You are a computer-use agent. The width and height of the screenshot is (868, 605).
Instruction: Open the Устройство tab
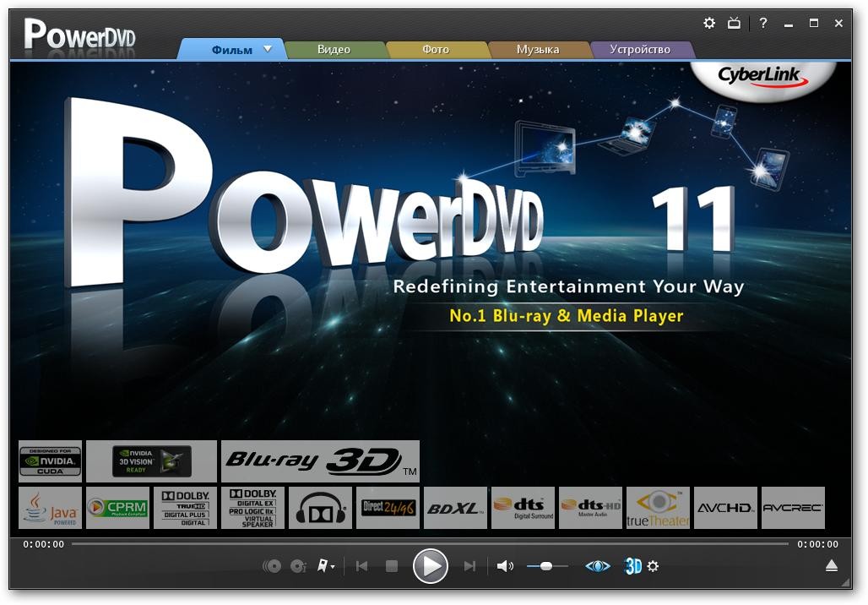(640, 49)
